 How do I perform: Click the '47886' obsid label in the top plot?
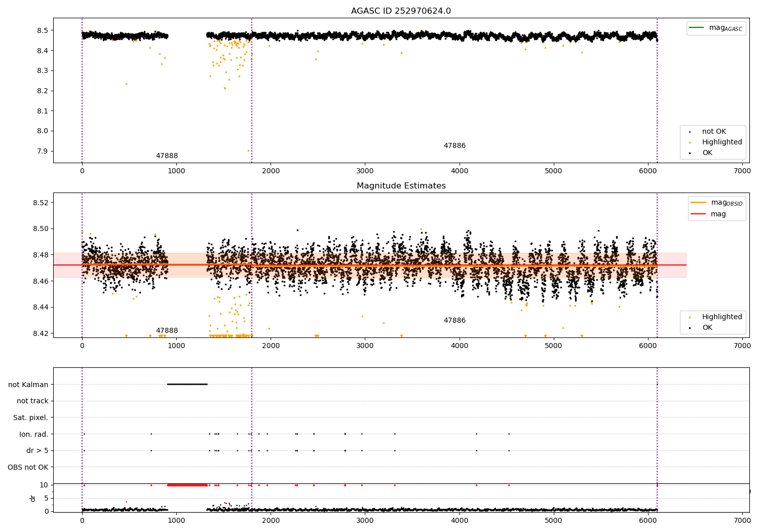tap(454, 146)
